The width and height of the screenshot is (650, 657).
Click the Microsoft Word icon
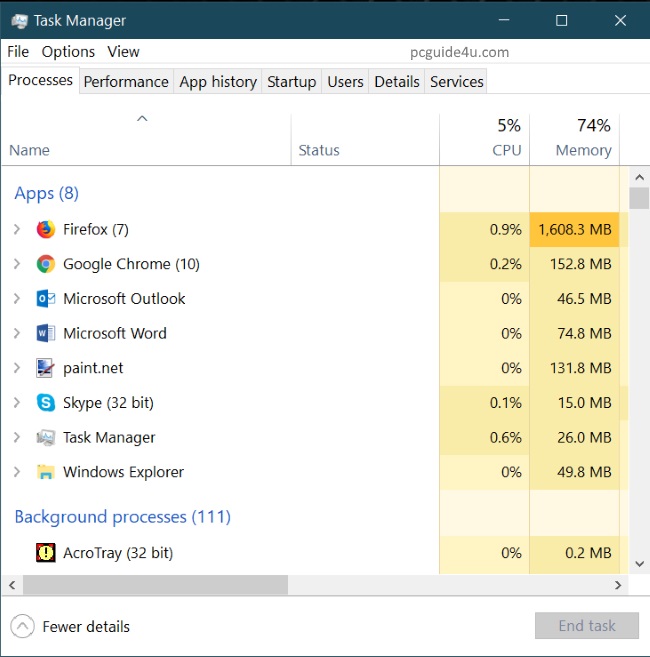point(45,333)
